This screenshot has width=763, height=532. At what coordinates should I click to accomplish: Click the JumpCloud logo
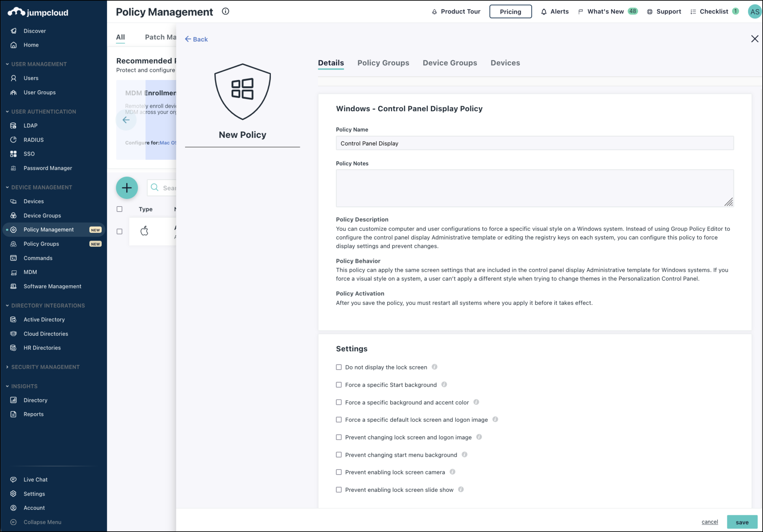point(38,12)
